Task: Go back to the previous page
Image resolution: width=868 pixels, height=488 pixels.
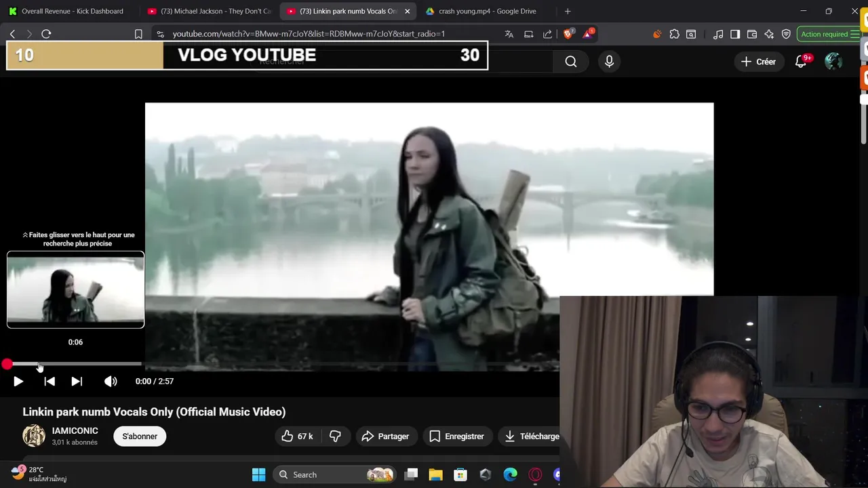Action: pos(12,34)
